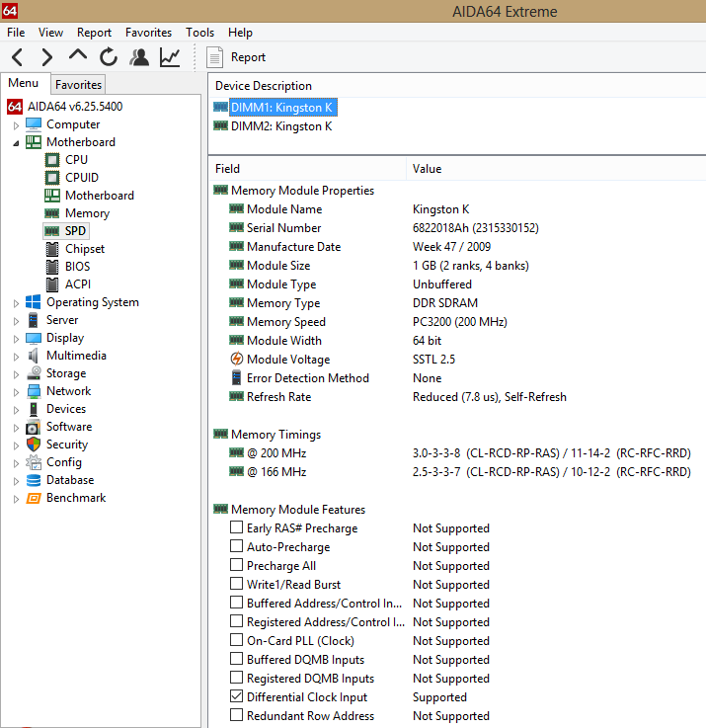Toggle Precharge All checkbox
The image size is (706, 728).
(236, 565)
